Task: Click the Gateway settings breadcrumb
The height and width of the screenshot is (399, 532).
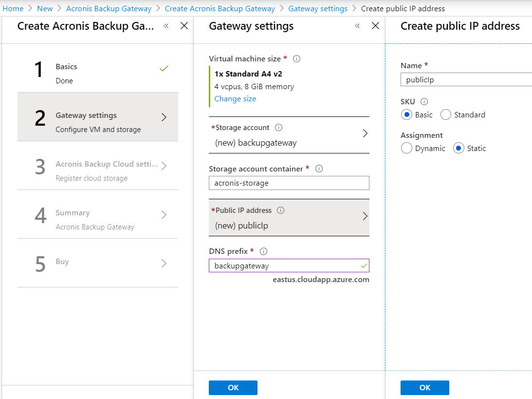Action: point(318,8)
